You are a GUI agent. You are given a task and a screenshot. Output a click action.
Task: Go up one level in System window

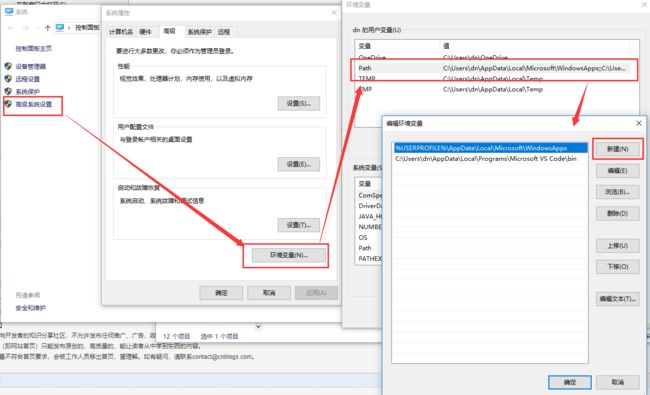(x=48, y=28)
